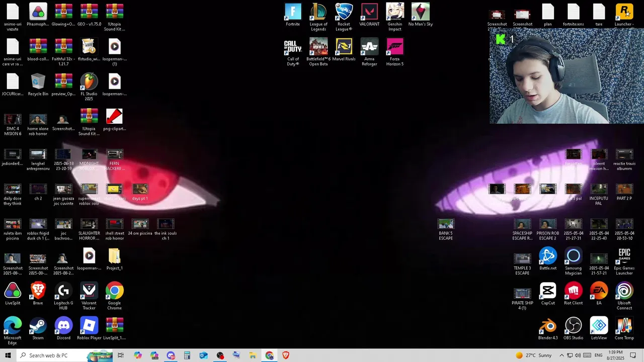Viewport: 644px width, 362px height.
Task: Select the DMC 4 MISION 6 video
Action: pos(13,125)
